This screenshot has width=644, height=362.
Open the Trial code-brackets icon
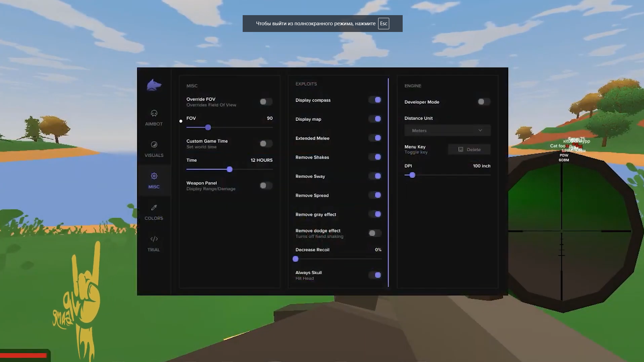point(154,239)
